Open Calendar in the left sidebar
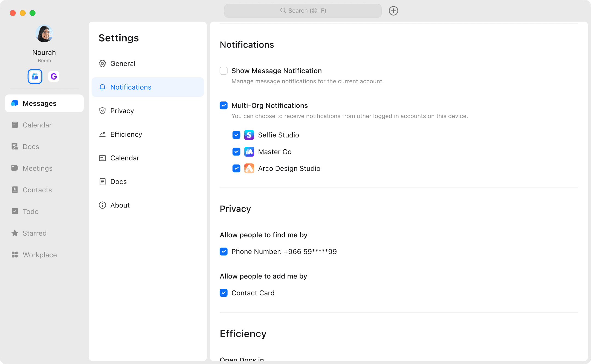Image resolution: width=591 pixels, height=364 pixels. coord(37,125)
